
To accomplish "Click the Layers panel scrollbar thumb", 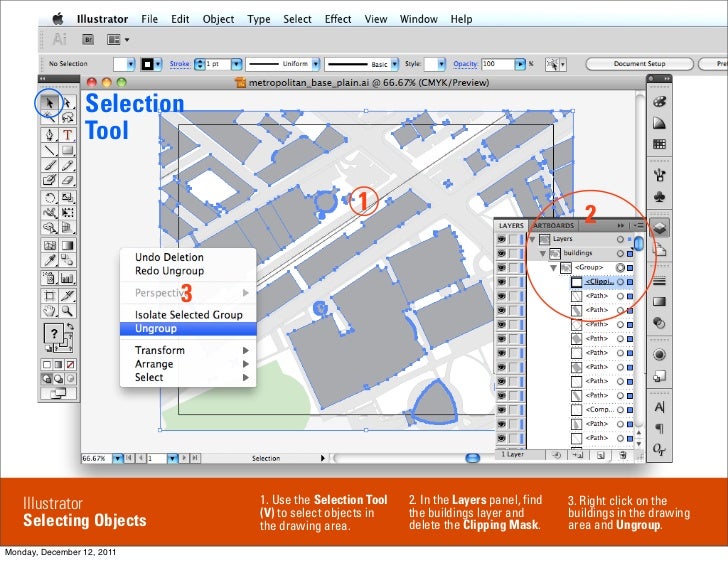I will click(x=639, y=243).
